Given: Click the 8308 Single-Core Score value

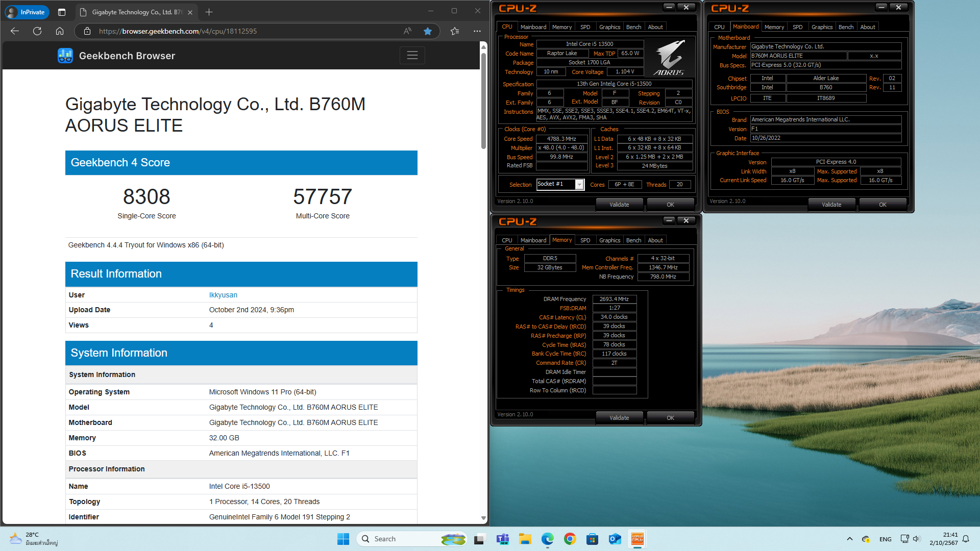Looking at the screenshot, I should tap(146, 196).
